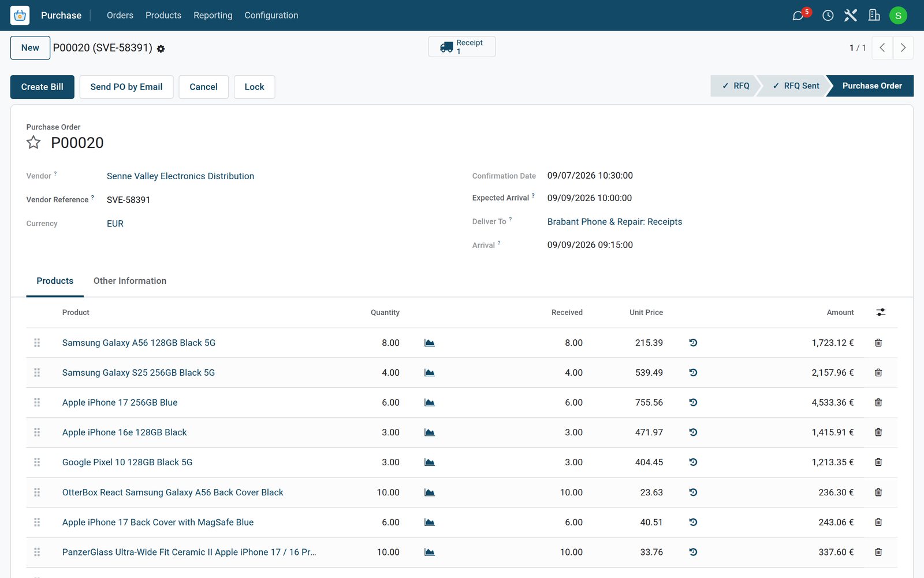
Task: Click Send PO by Email
Action: (x=126, y=87)
